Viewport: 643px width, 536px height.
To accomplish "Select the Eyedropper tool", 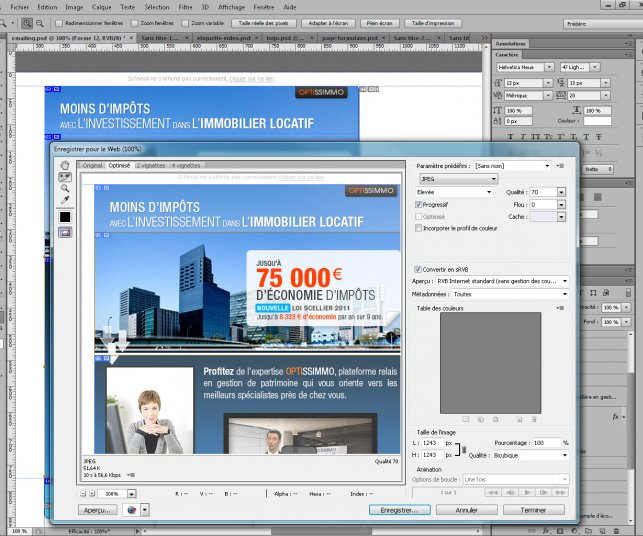I will (x=65, y=200).
